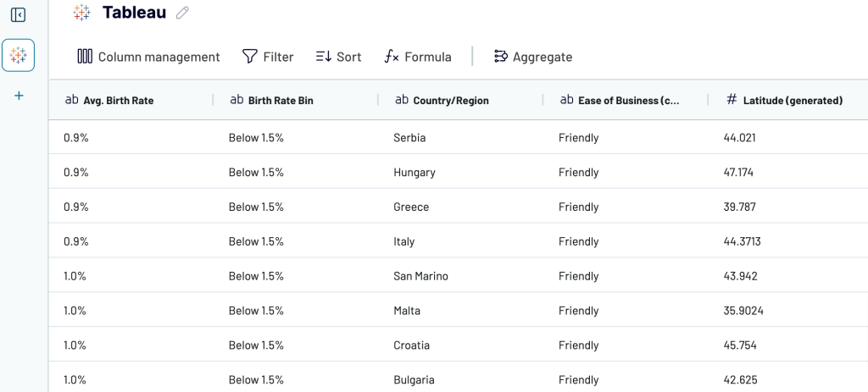The width and height of the screenshot is (868, 392).
Task: Click the 1.0% birth rate in Malta row
Action: click(75, 311)
